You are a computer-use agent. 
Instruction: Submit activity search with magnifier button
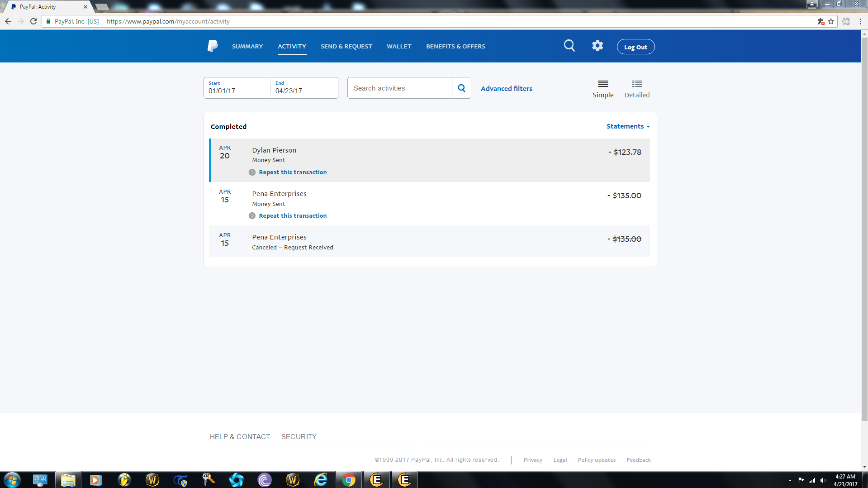coord(461,88)
